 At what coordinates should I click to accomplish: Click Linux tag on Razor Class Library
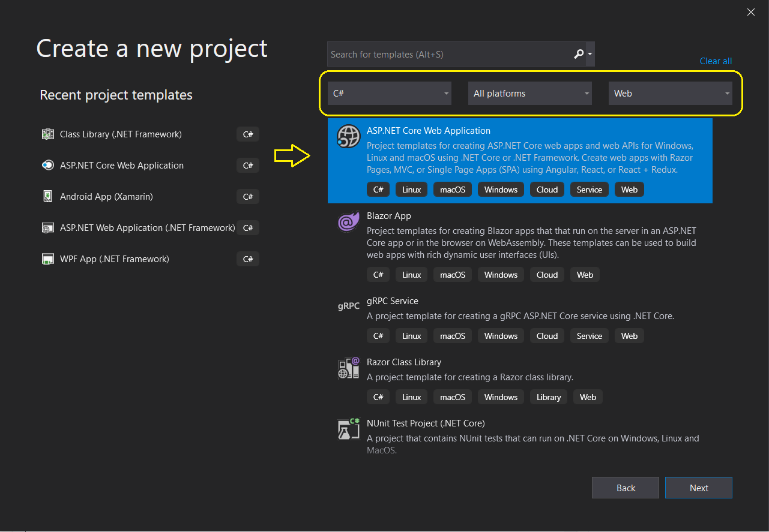coord(411,397)
